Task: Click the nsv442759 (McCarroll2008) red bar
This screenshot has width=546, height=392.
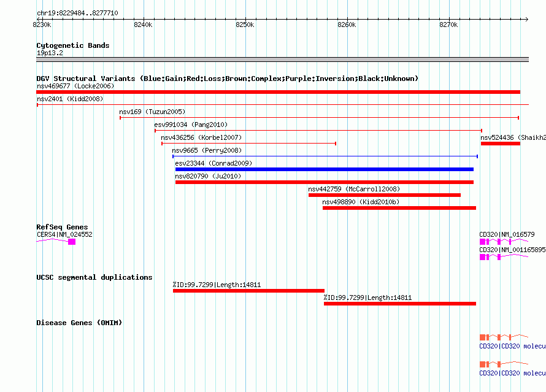Action: [385, 195]
